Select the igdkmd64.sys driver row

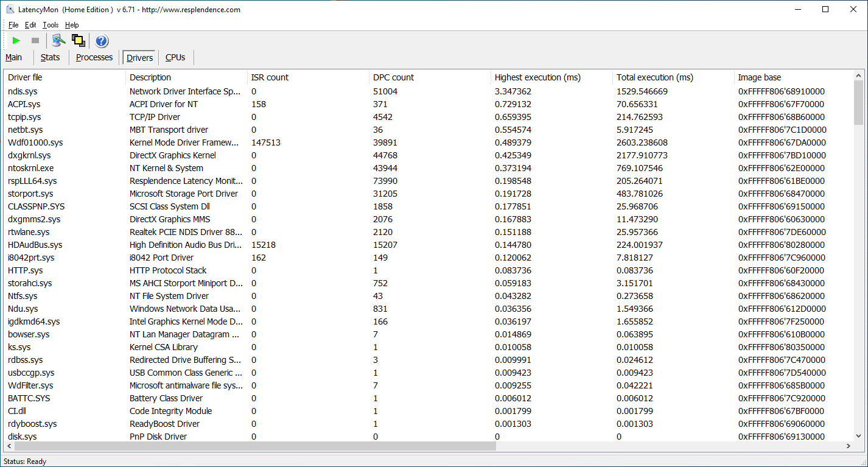click(x=429, y=321)
